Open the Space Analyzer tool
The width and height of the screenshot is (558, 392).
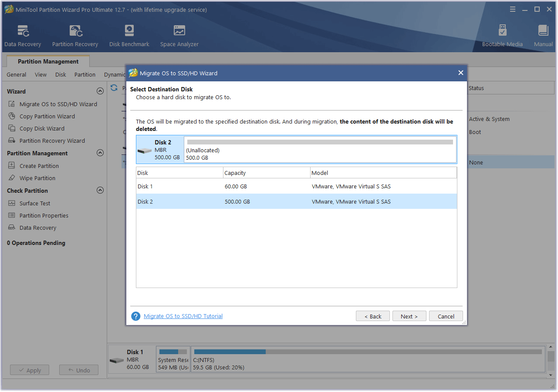point(179,31)
